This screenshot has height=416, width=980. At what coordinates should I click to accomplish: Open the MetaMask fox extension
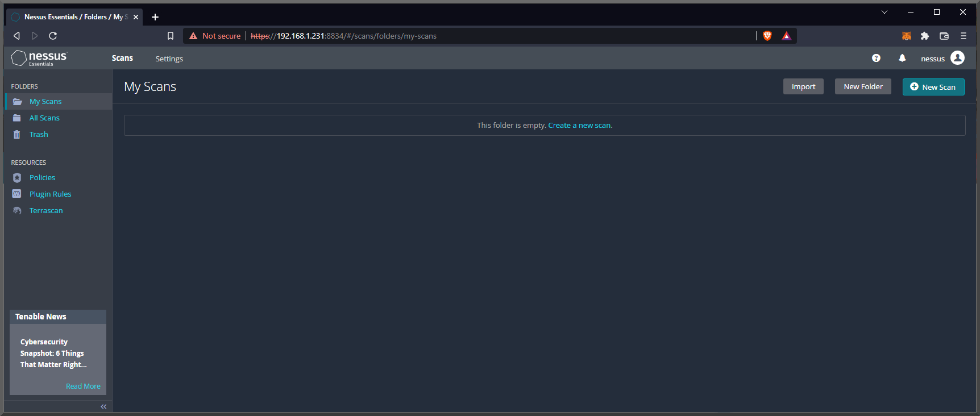click(906, 36)
